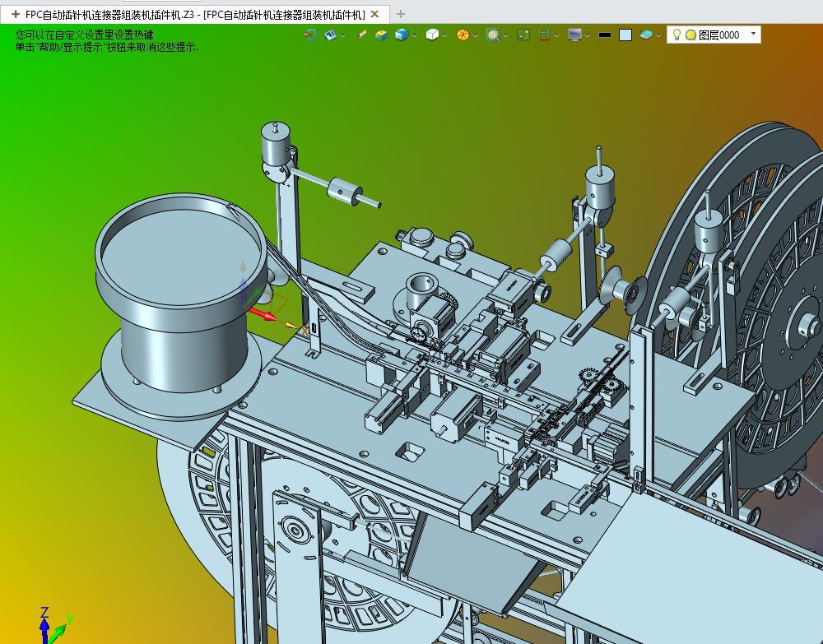Viewport: 823px width, 644px height.
Task: Click the view book icon
Action: [331, 35]
